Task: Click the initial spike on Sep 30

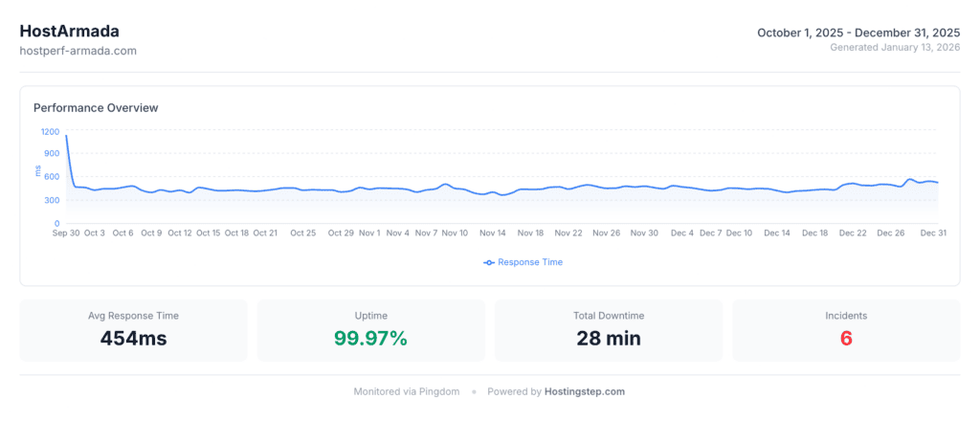Action: tap(66, 136)
